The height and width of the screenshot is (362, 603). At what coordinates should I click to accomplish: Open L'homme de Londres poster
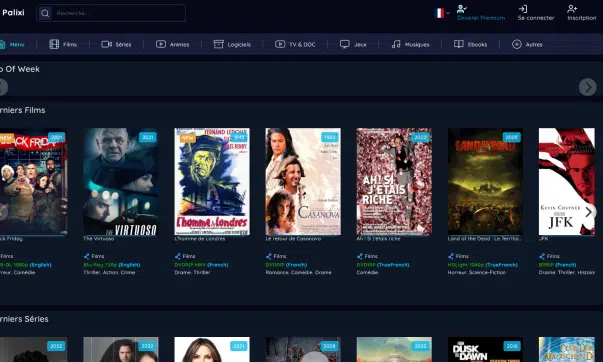pyautogui.click(x=212, y=181)
